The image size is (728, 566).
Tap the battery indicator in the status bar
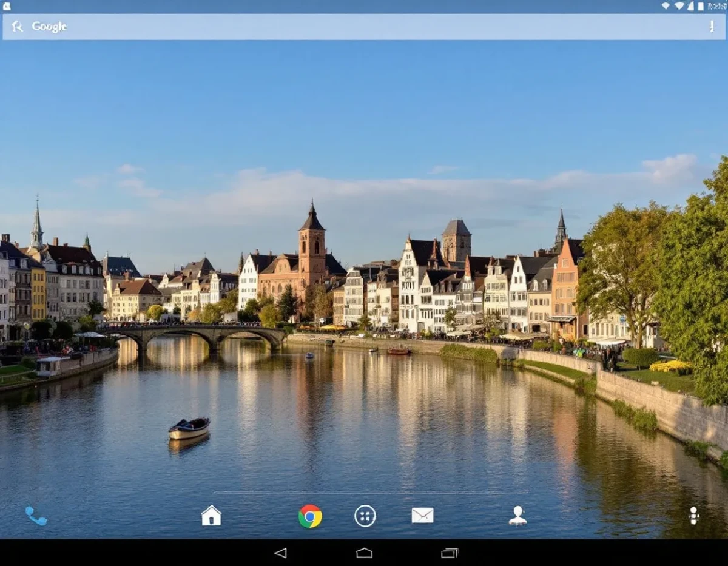click(x=701, y=6)
